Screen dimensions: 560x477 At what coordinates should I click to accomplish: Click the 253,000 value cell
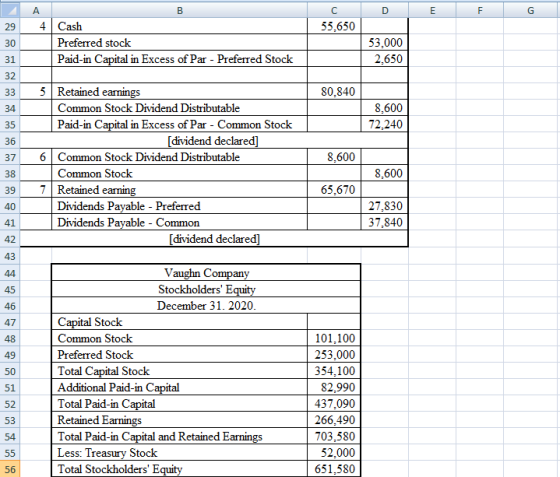pos(334,355)
